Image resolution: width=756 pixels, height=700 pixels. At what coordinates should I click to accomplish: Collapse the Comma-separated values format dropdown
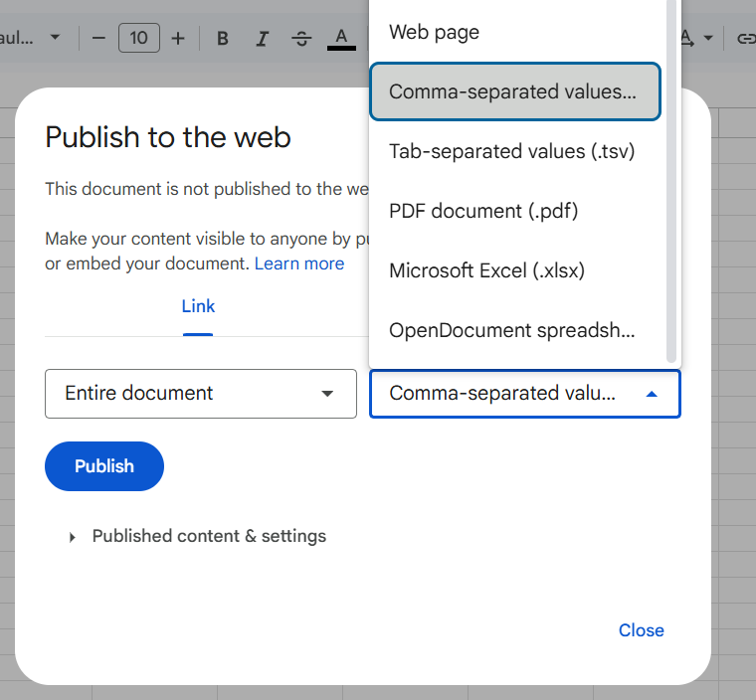(x=525, y=394)
